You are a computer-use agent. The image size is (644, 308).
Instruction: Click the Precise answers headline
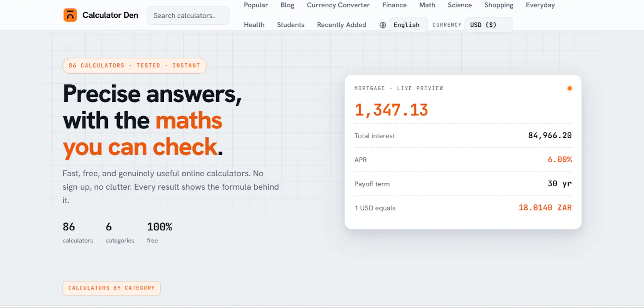[153, 120]
